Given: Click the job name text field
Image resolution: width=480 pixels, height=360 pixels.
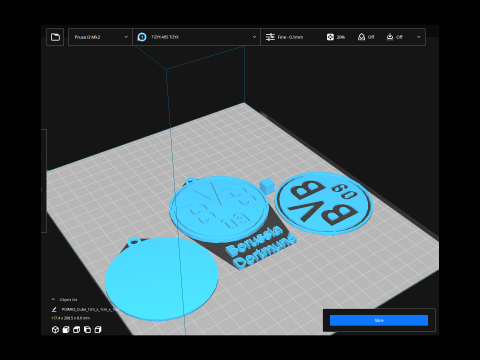Looking at the screenshot, I should (89, 310).
